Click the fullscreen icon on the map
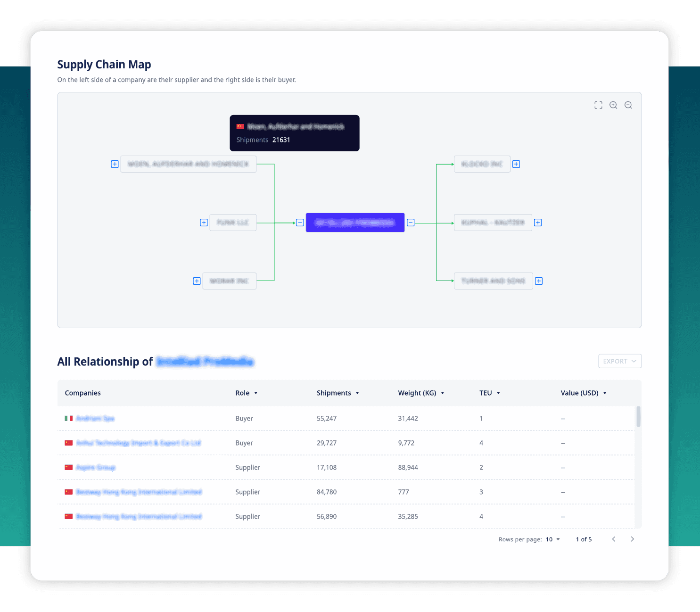 click(x=598, y=105)
